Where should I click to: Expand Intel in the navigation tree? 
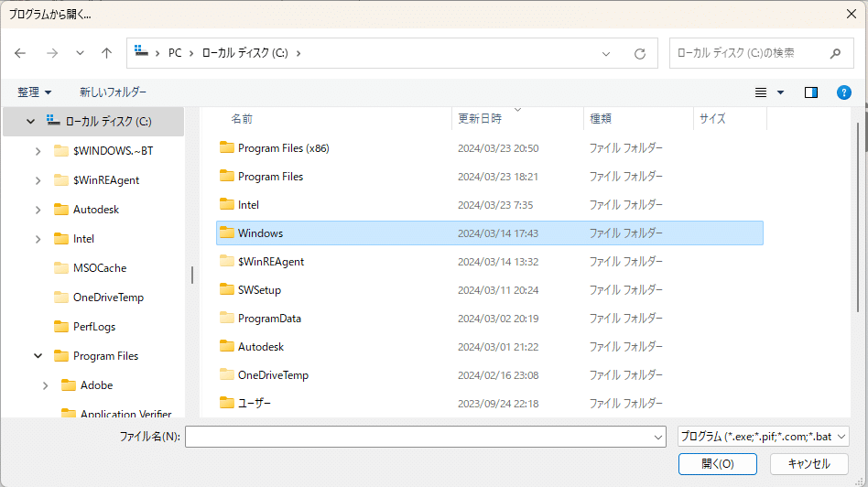[38, 239]
